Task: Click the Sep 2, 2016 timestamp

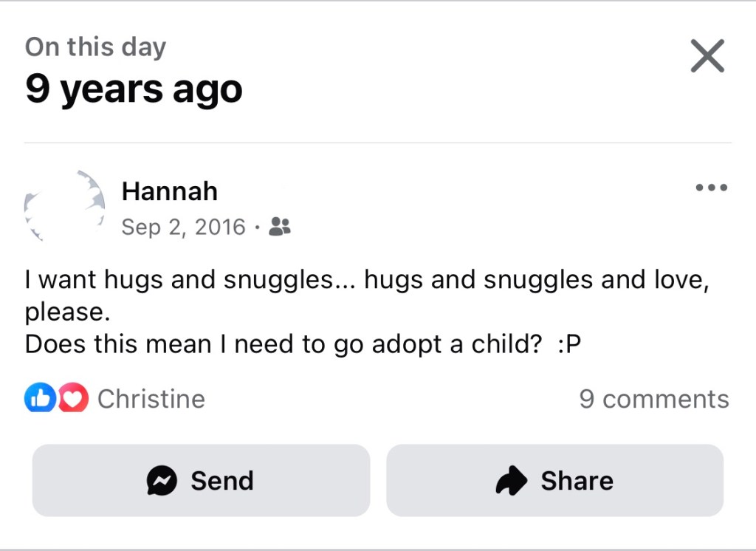Action: click(183, 226)
